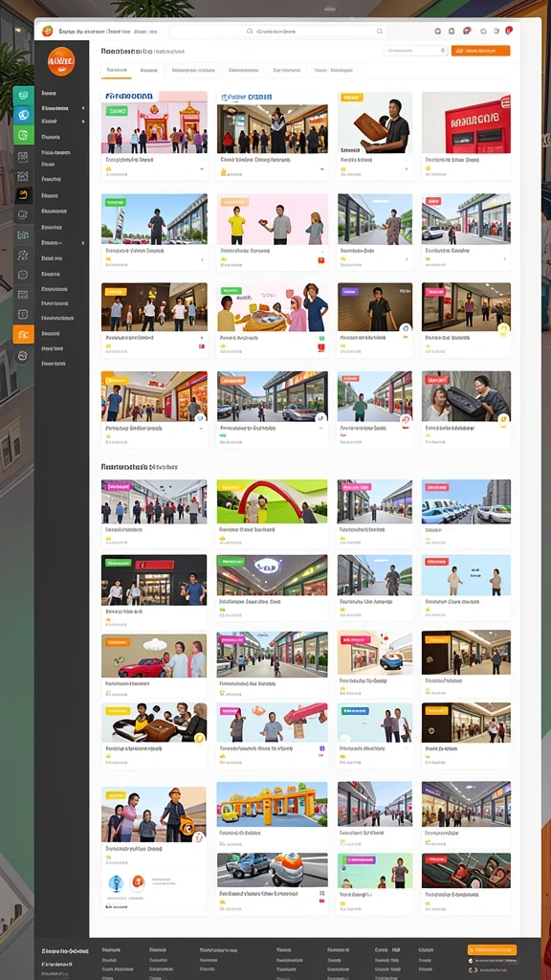
Task: Click the teal icon in the sidebar strip
Action: [23, 95]
